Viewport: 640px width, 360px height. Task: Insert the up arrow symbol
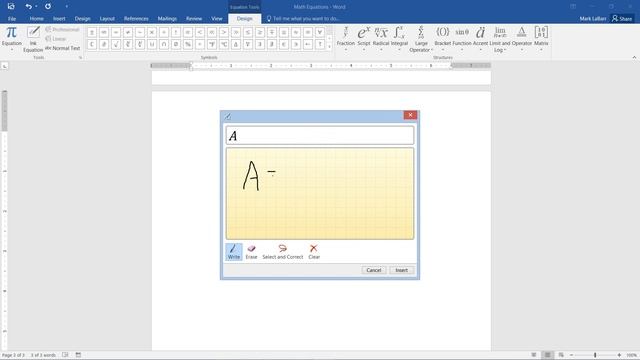(320, 44)
